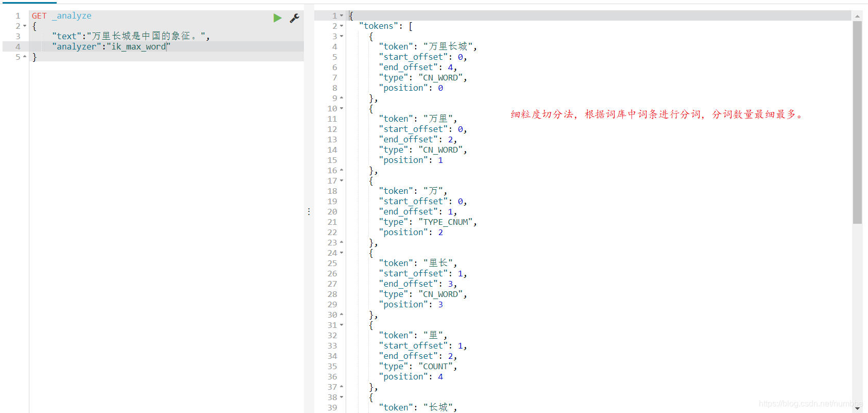The width and height of the screenshot is (868, 413).
Task: Click token value "万" on line 18
Action: tap(433, 191)
